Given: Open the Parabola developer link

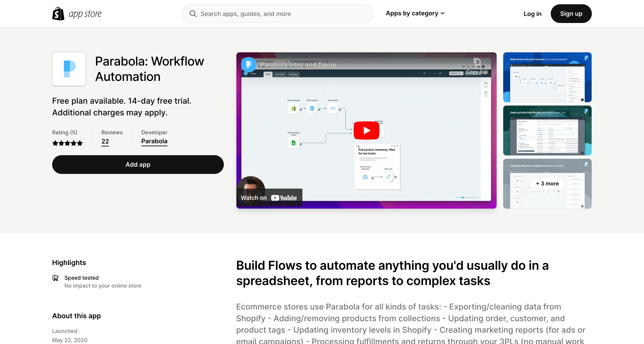Looking at the screenshot, I should (154, 141).
